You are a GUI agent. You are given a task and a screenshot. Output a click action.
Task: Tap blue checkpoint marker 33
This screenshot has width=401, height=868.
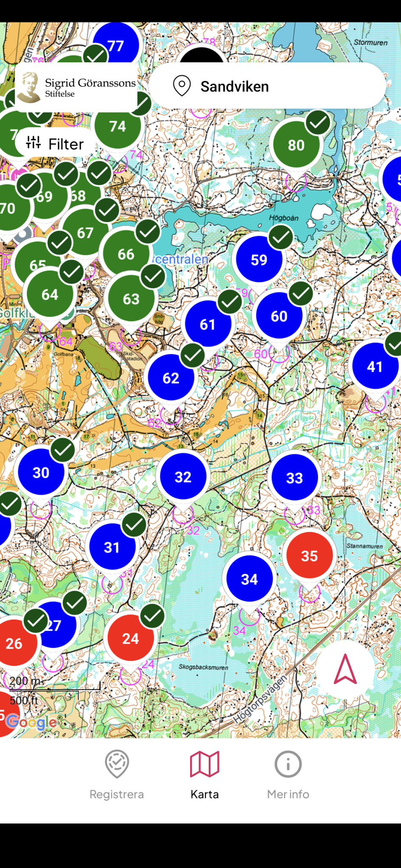point(294,478)
